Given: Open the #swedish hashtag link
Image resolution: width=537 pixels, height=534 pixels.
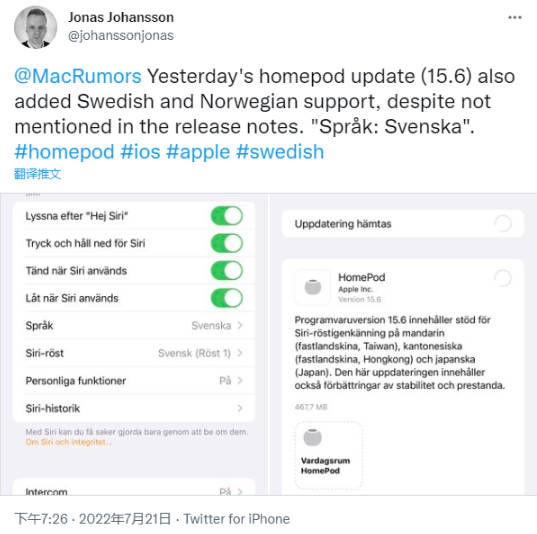Looking at the screenshot, I should point(280,152).
